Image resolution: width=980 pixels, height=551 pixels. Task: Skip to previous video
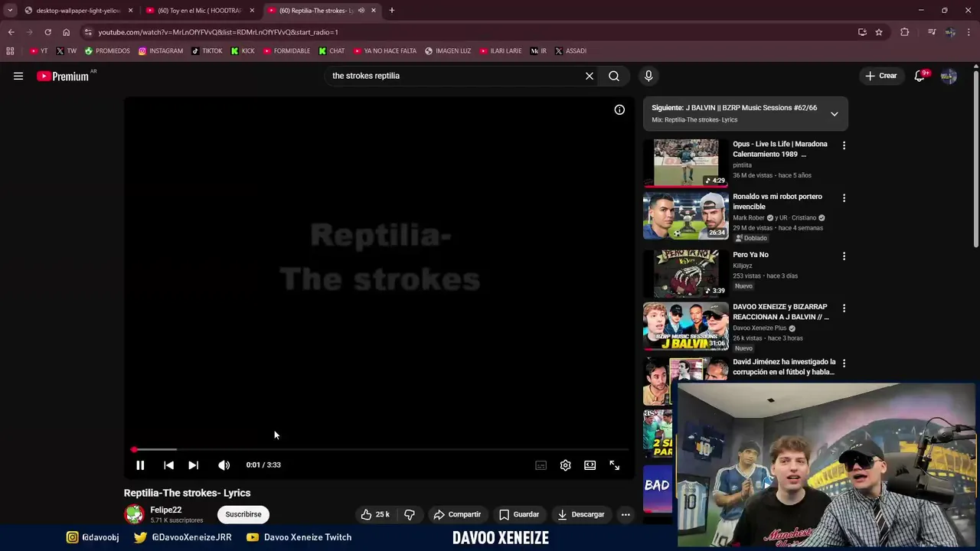point(169,465)
